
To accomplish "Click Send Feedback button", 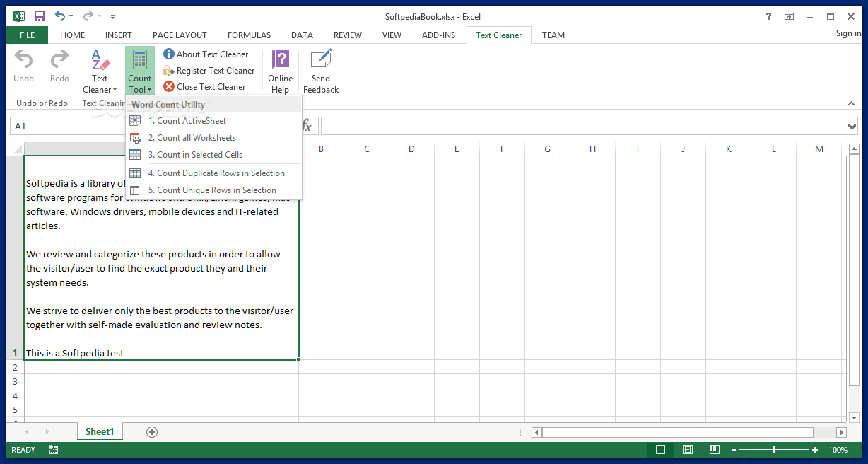I will (321, 71).
